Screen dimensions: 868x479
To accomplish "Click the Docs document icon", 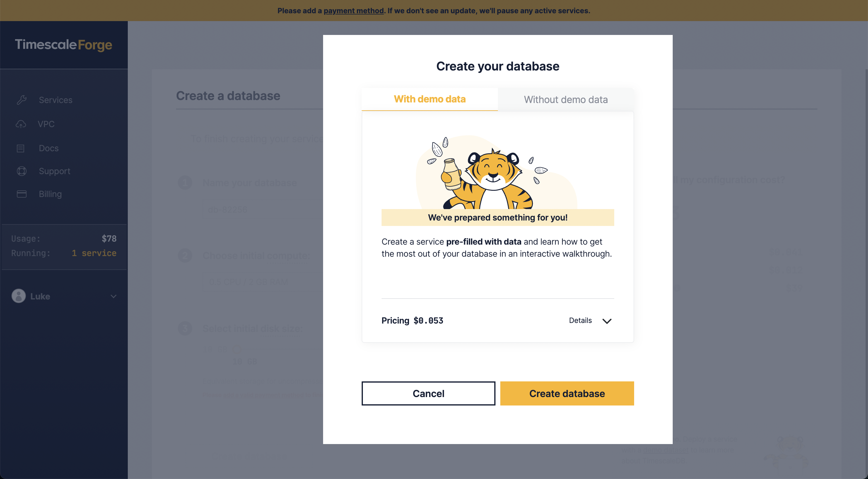I will coord(20,148).
